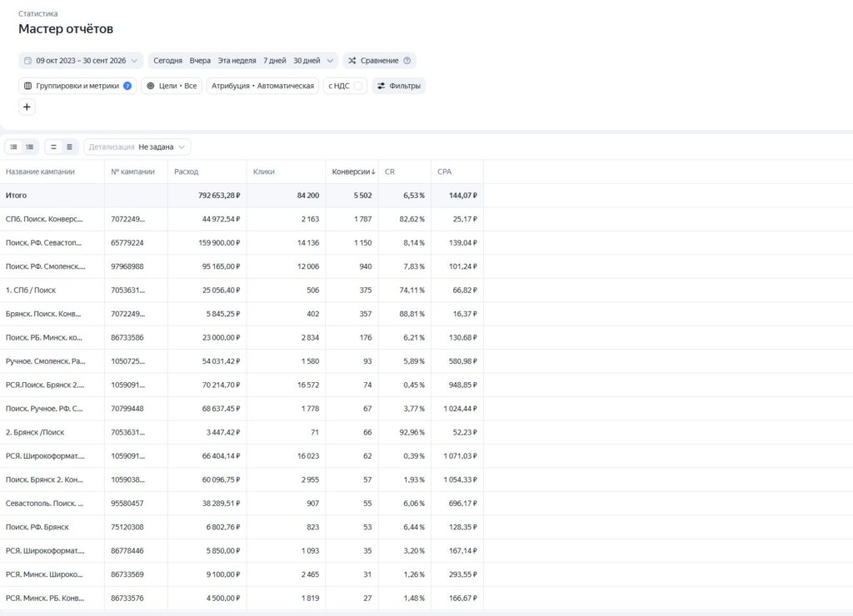Image resolution: width=853 pixels, height=616 pixels.
Task: Click campaign name Поиск. РФ. Брянск
Action: [37, 527]
